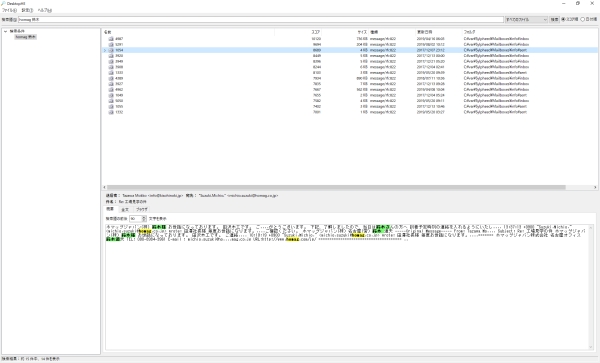Sort results by the スコア column header
Image resolution: width=600 pixels, height=363 pixels.
click(315, 33)
